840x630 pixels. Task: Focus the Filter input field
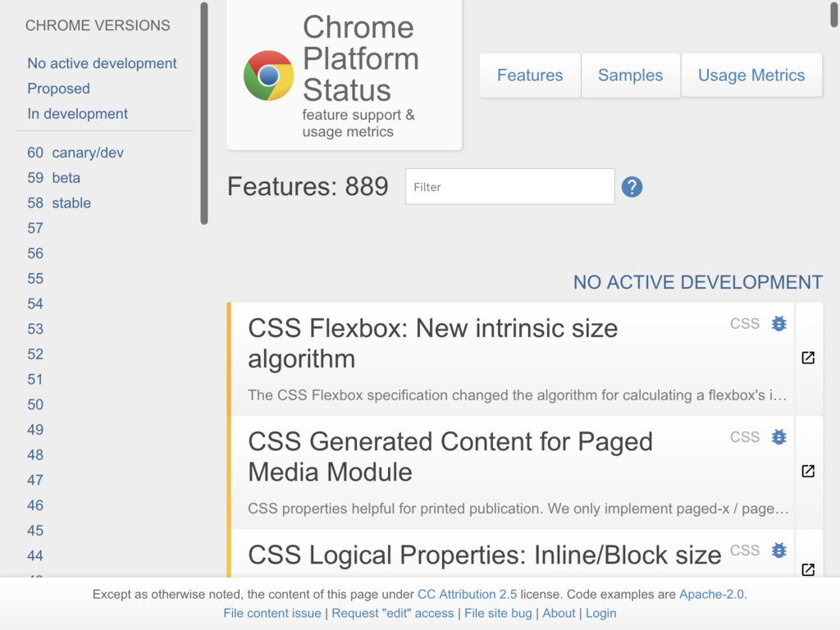510,186
